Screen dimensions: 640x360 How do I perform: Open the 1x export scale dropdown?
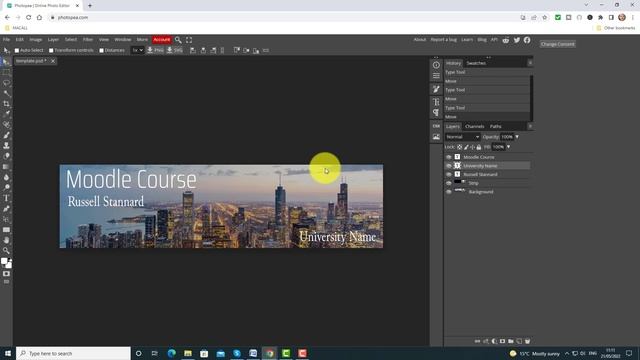138,50
